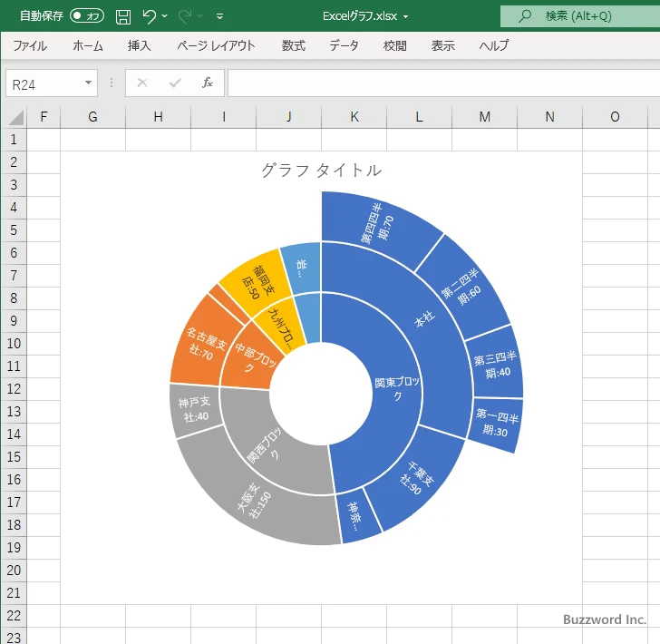Select the 九州ブロ... yellow segment
This screenshot has width=660, height=644.
point(283,328)
